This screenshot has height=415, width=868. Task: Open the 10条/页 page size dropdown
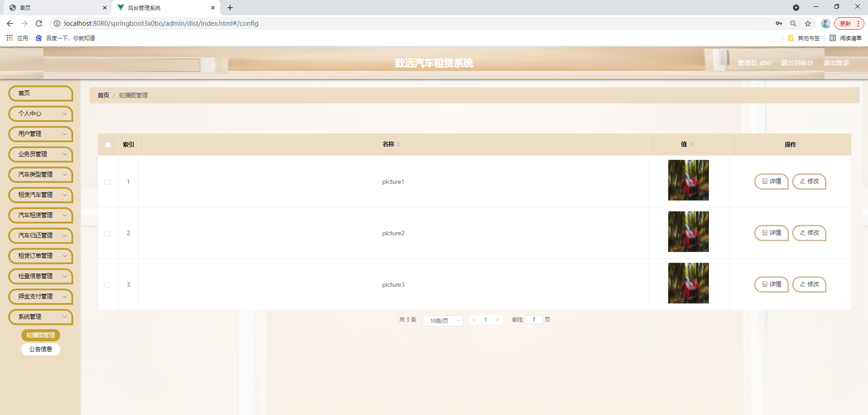pyautogui.click(x=442, y=321)
